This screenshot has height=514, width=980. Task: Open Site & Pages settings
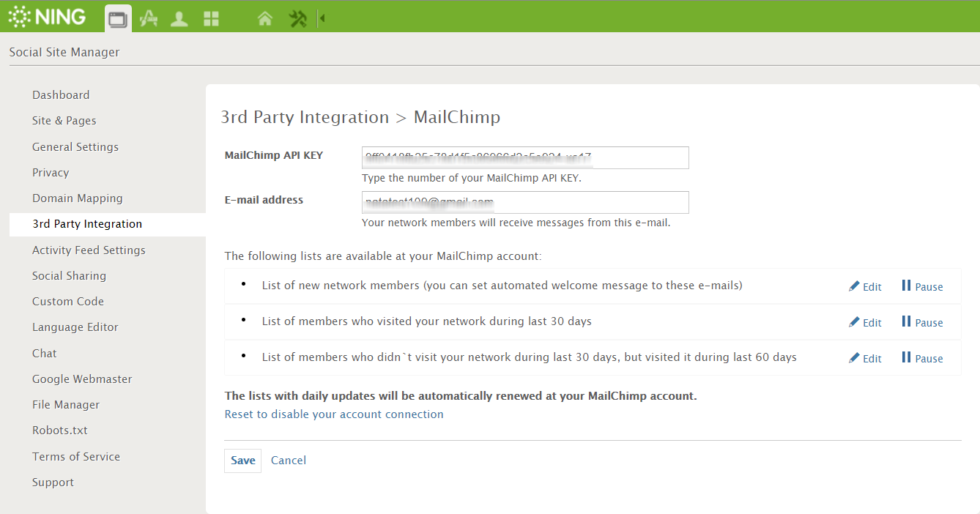(x=64, y=121)
